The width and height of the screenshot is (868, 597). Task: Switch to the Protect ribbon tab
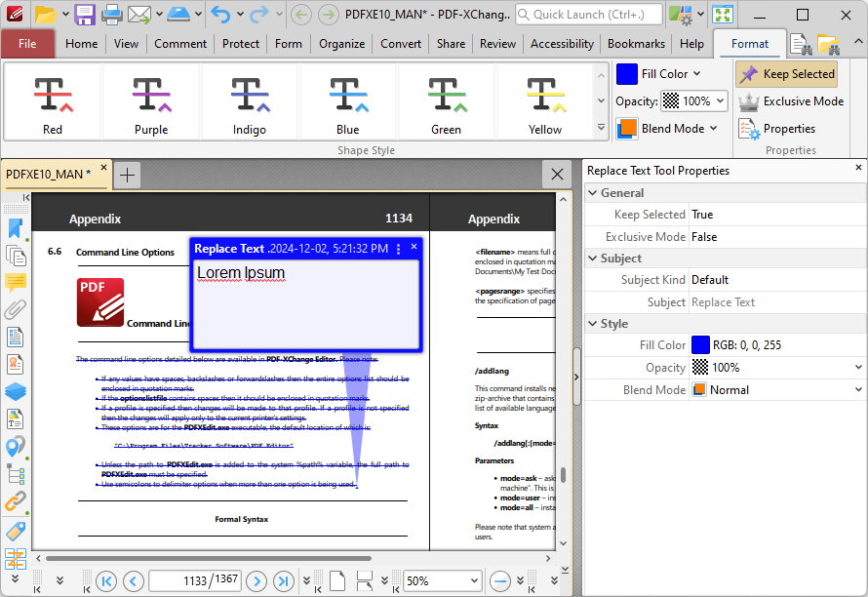240,44
